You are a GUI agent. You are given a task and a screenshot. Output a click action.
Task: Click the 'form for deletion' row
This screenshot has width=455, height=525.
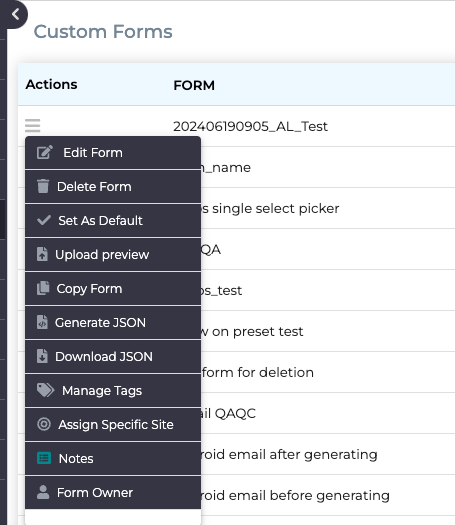(x=328, y=372)
